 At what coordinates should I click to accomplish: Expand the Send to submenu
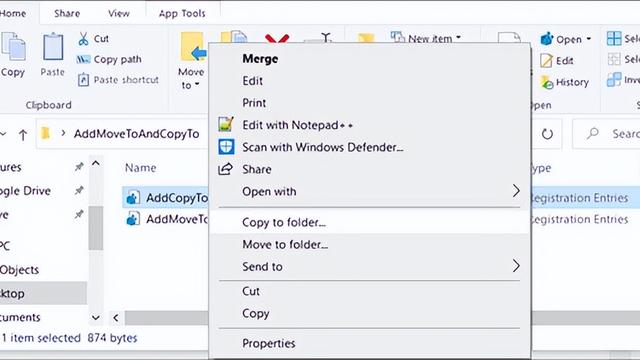[369, 266]
